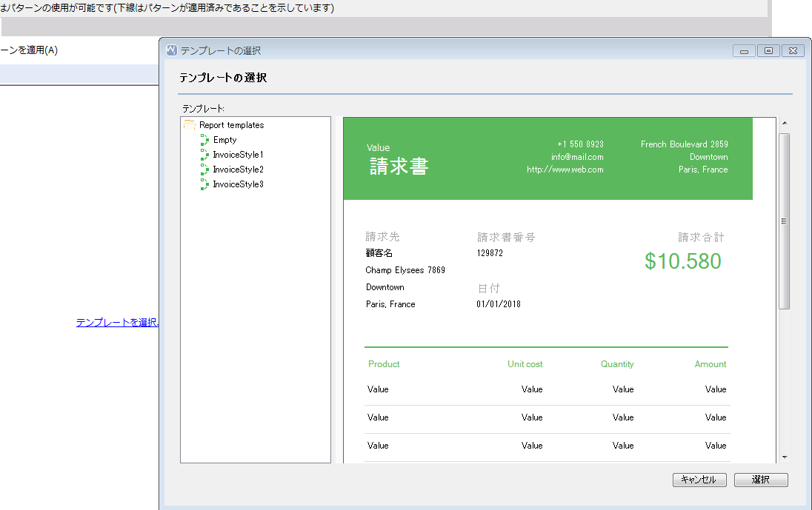Click the InvoiceStyle3 template icon

tap(205, 184)
